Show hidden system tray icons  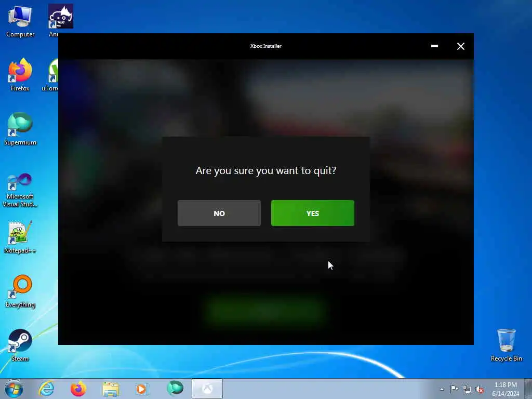point(442,390)
